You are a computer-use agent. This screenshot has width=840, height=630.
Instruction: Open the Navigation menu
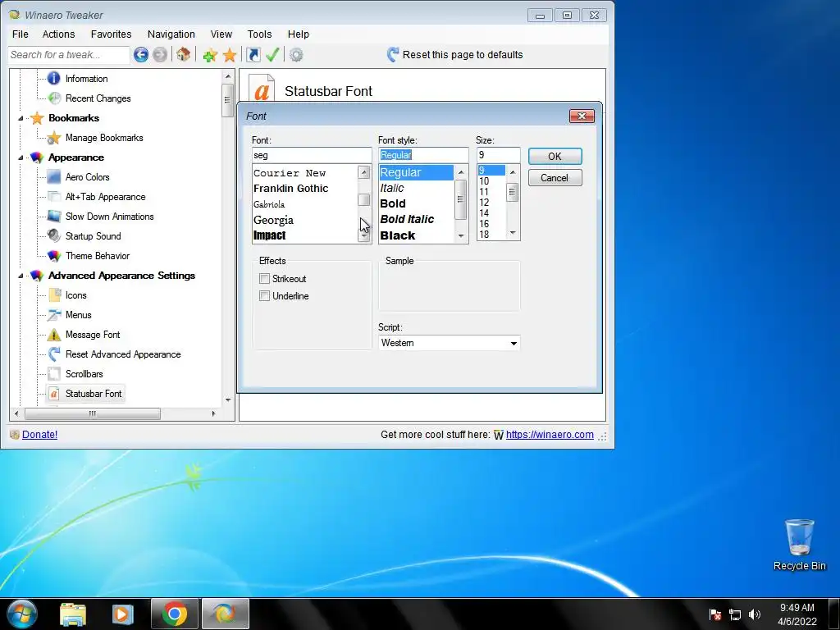coord(171,34)
